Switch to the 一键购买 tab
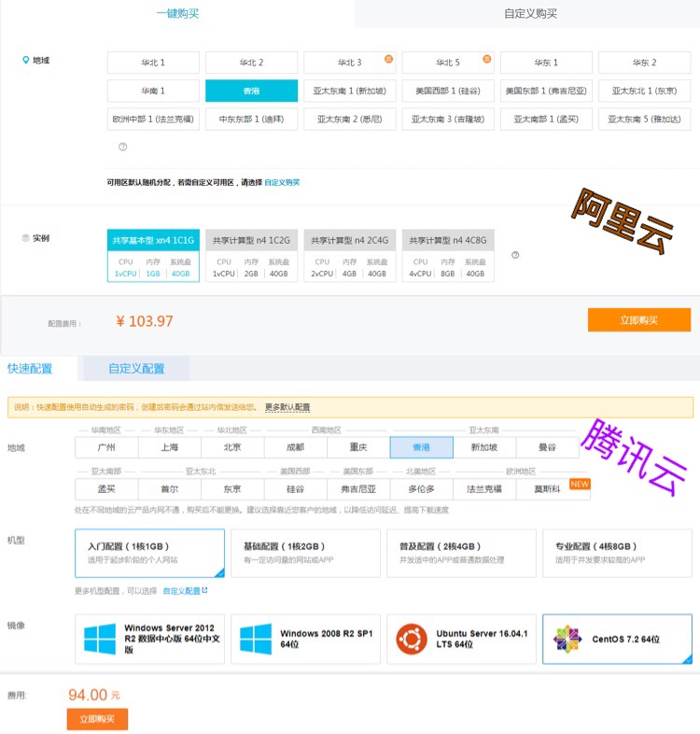This screenshot has height=734, width=700. [x=178, y=14]
